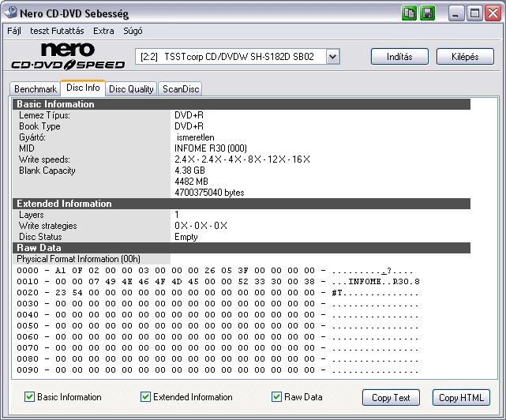Minimize the Nero CD-DVD Sebesség window
Viewport: 506px width, 420px height.
click(x=456, y=13)
